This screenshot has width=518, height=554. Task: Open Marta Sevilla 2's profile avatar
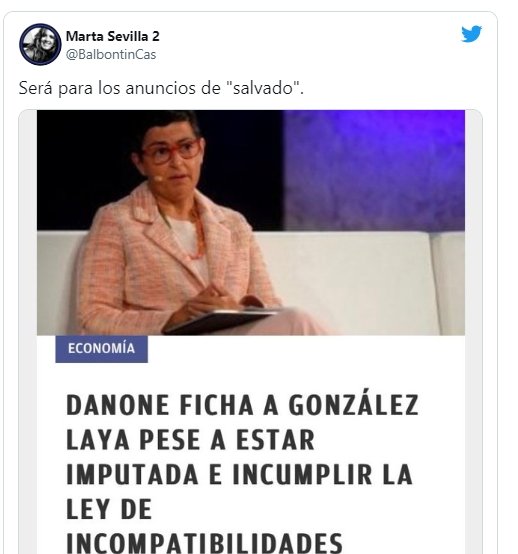40,45
